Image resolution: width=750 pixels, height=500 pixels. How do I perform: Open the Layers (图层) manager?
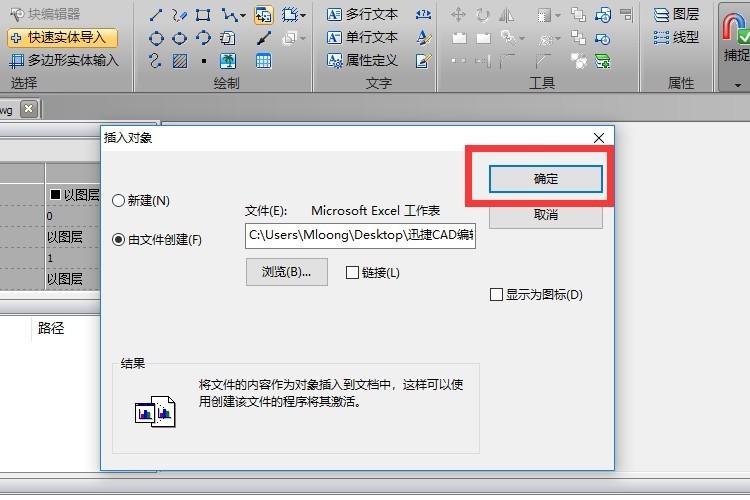[676, 14]
